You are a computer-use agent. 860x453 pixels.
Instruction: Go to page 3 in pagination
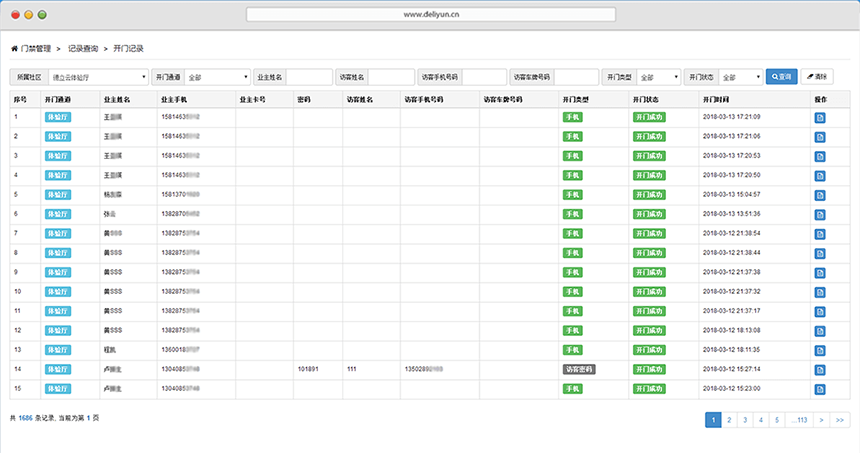coord(745,420)
